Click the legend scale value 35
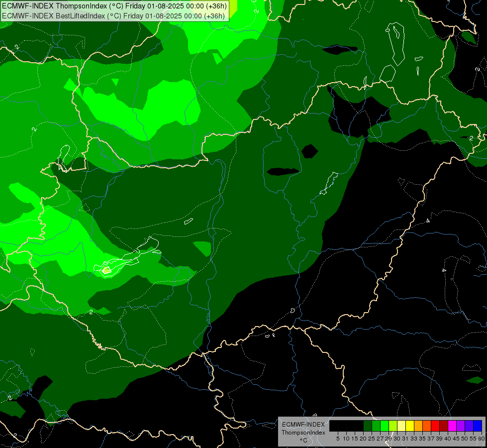This screenshot has height=448, width=487. [x=422, y=439]
